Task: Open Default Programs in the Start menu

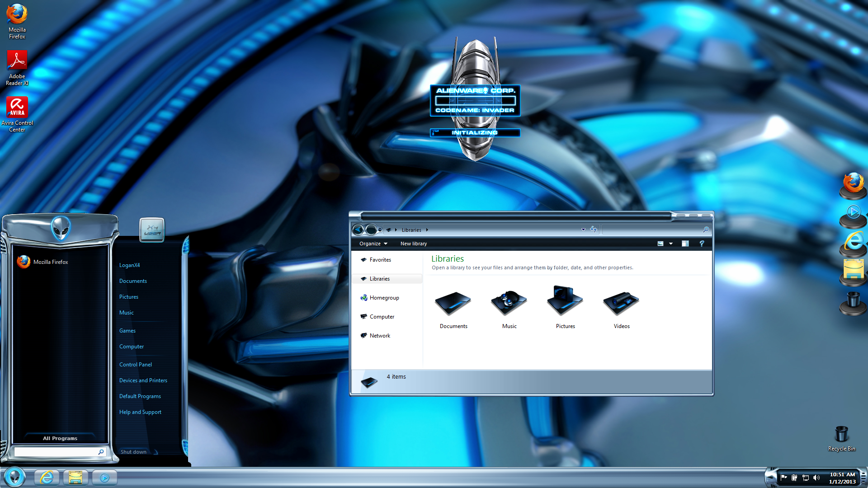Action: 140,396
